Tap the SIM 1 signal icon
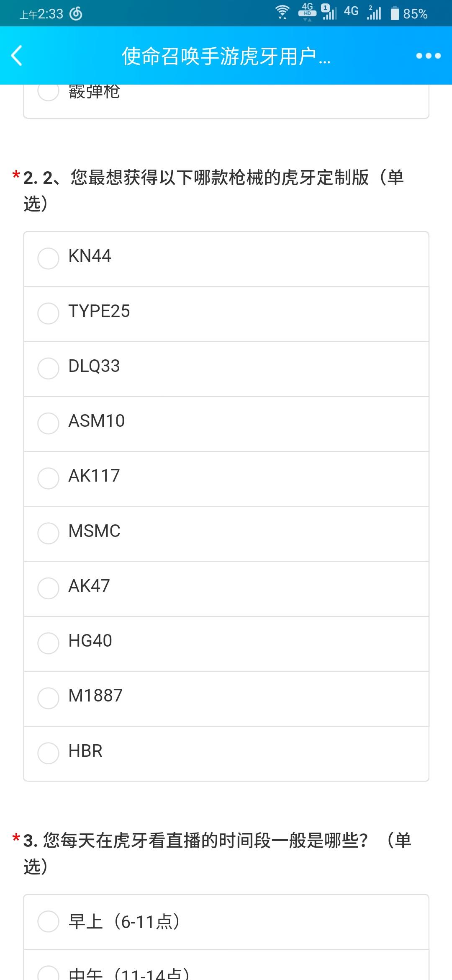This screenshot has height=980, width=452. tap(329, 12)
